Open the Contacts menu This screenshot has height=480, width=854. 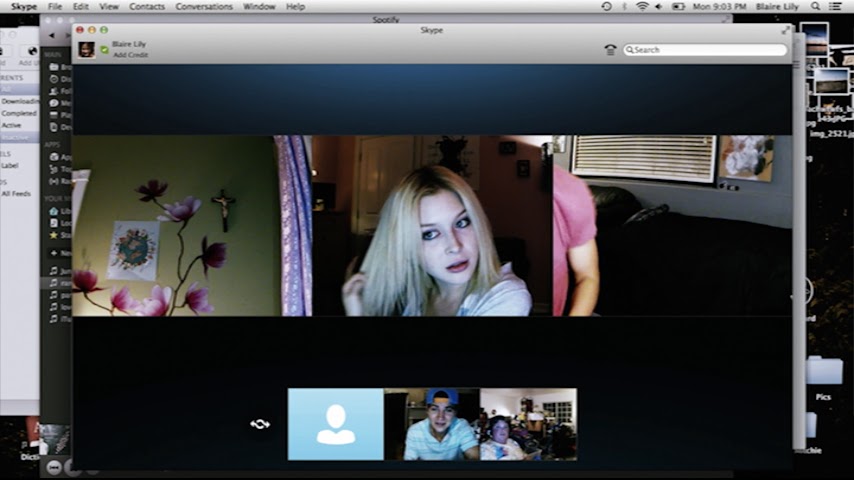pos(147,6)
